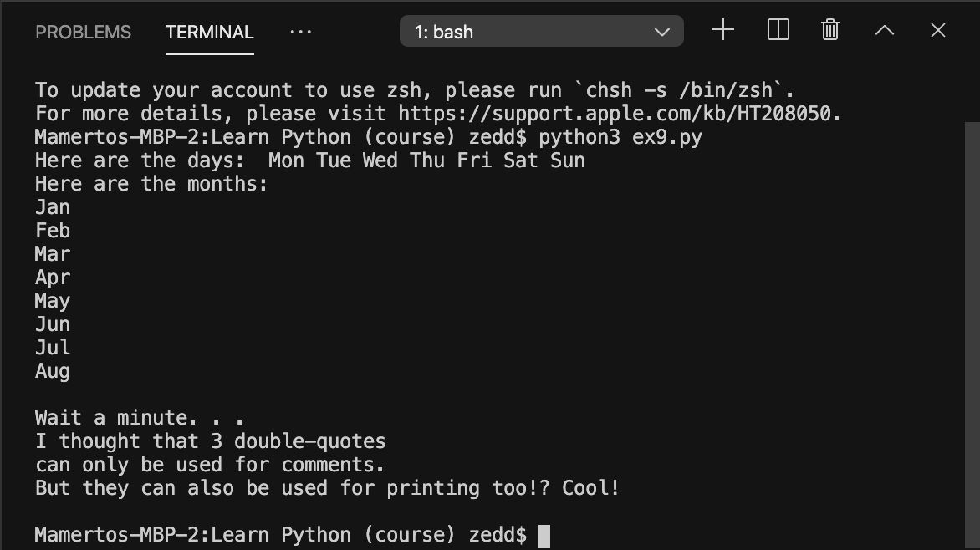980x550 pixels.
Task: Maximize the panel with the up chevron
Action: pyautogui.click(x=884, y=31)
